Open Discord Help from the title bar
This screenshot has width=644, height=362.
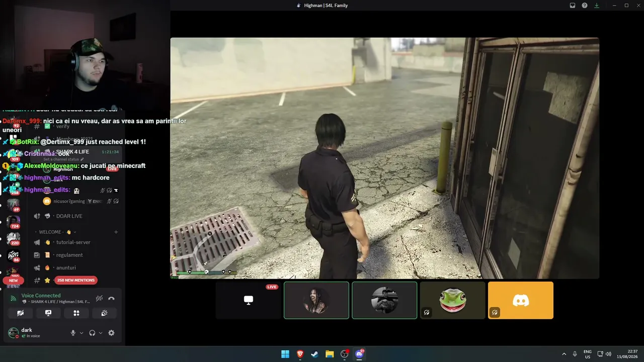585,6
